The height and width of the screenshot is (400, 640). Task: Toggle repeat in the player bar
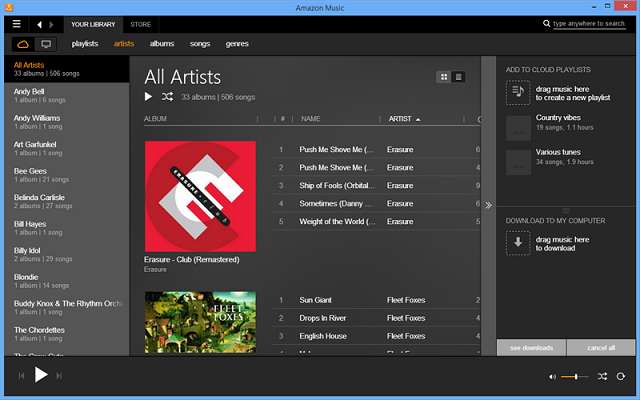621,376
